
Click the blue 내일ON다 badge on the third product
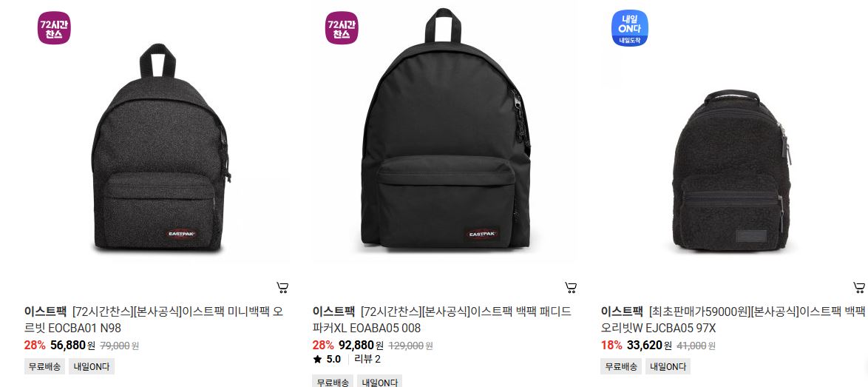click(629, 28)
